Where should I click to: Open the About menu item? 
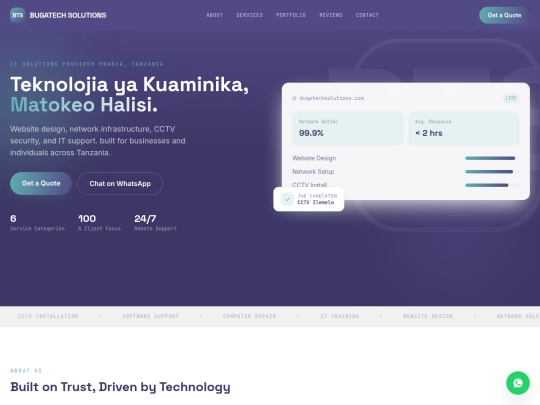click(x=215, y=15)
